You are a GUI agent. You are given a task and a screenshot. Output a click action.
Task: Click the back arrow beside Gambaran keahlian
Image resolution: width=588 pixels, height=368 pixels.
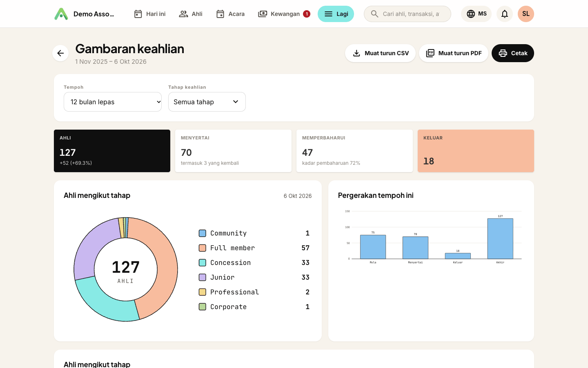click(60, 53)
